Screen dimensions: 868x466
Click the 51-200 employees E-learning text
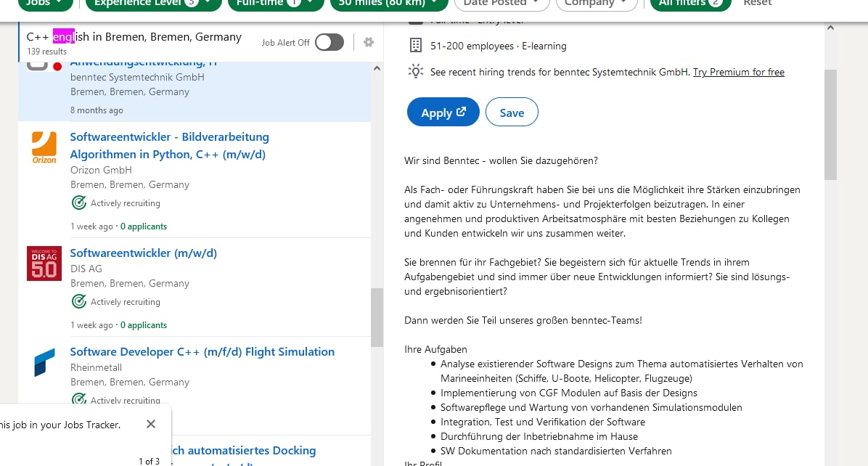[x=498, y=46]
